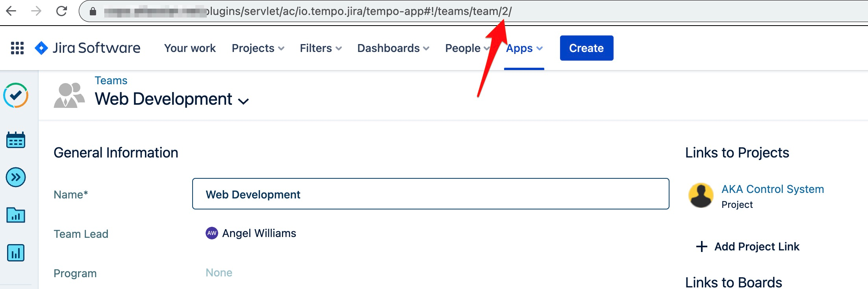Viewport: 868px width, 289px height.
Task: Click the AKA Control System project avatar
Action: (x=701, y=195)
